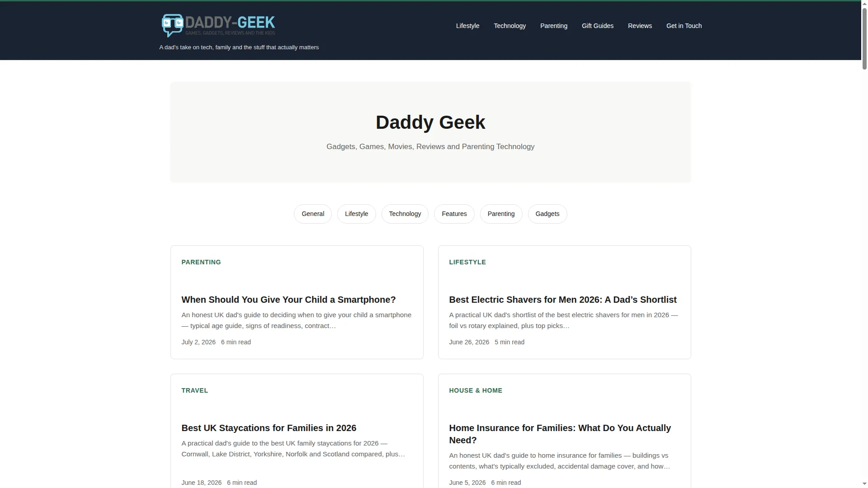Select the Technology category pill
868x488 pixels.
pyautogui.click(x=405, y=214)
